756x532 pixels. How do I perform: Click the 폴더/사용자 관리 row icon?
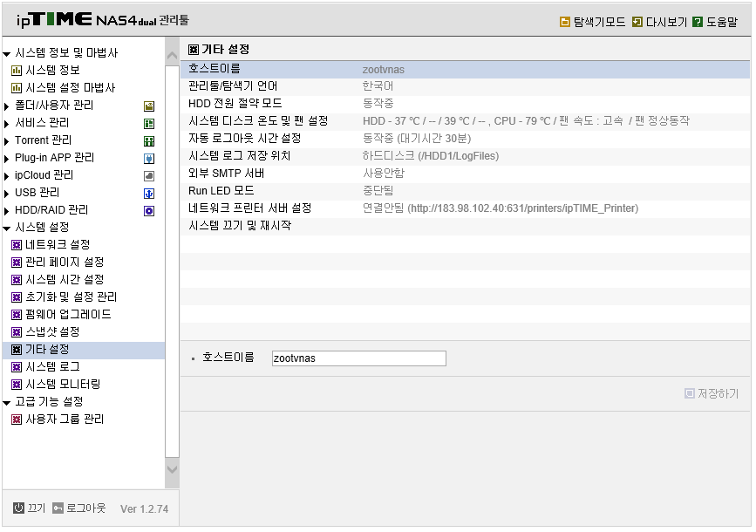coord(149,106)
